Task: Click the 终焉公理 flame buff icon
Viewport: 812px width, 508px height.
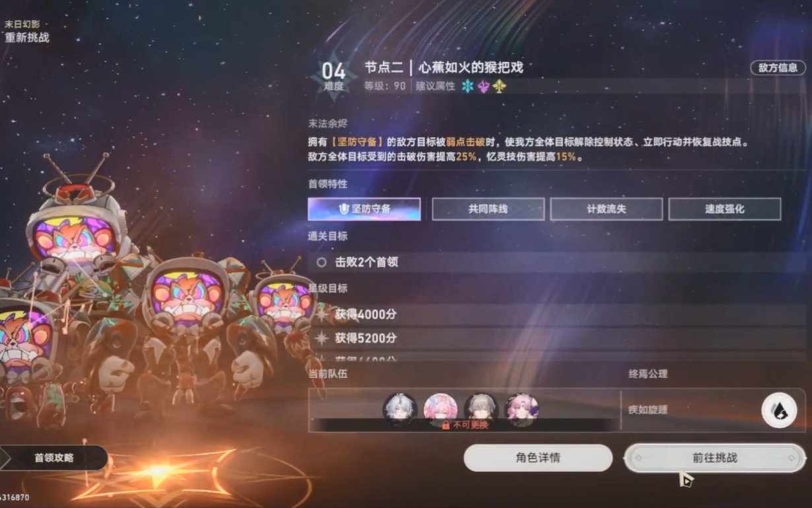Action: [779, 410]
